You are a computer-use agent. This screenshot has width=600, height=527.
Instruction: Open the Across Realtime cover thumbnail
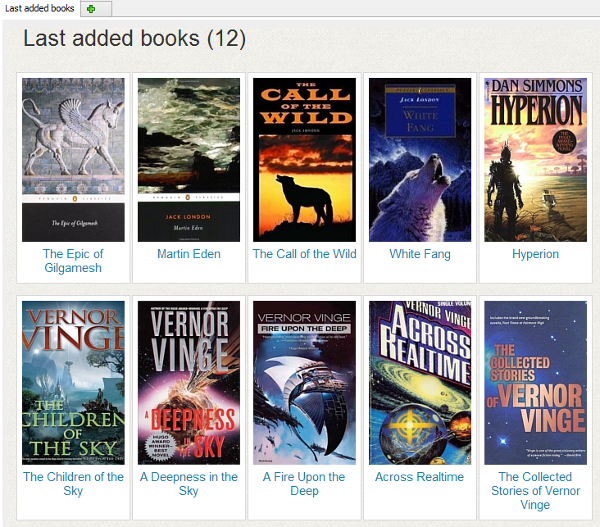pos(420,383)
